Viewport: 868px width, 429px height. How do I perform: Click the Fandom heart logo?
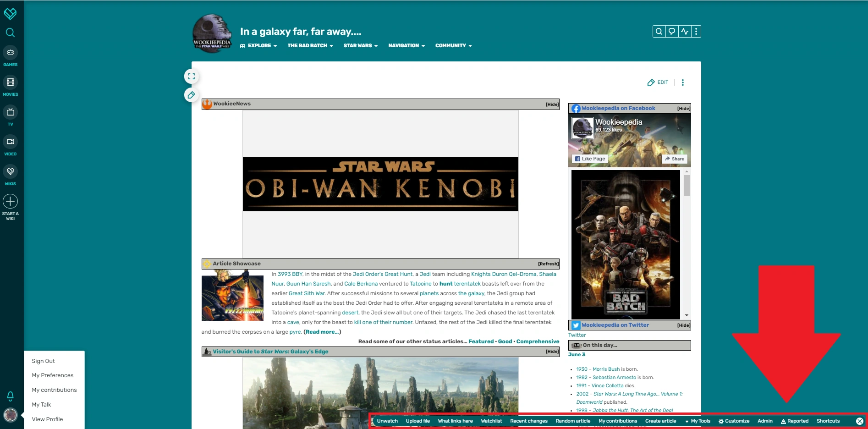[10, 13]
